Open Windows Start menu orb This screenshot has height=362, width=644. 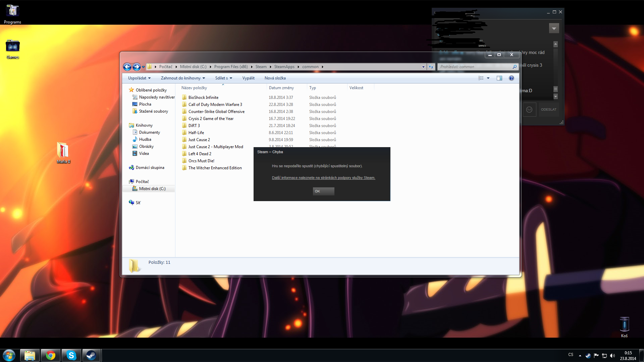[9, 355]
